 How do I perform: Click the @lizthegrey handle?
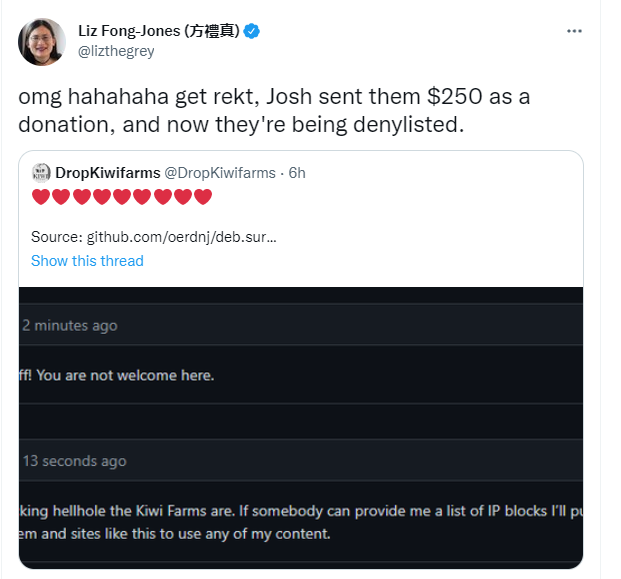coord(116,51)
